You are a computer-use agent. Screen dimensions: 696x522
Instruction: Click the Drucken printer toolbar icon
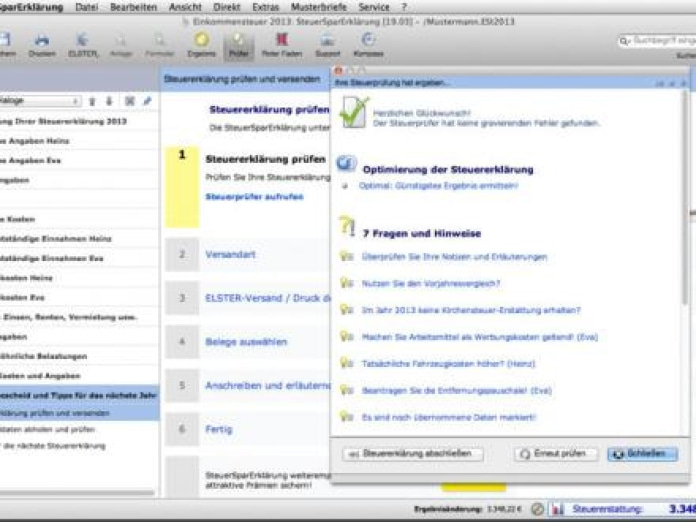pos(42,41)
